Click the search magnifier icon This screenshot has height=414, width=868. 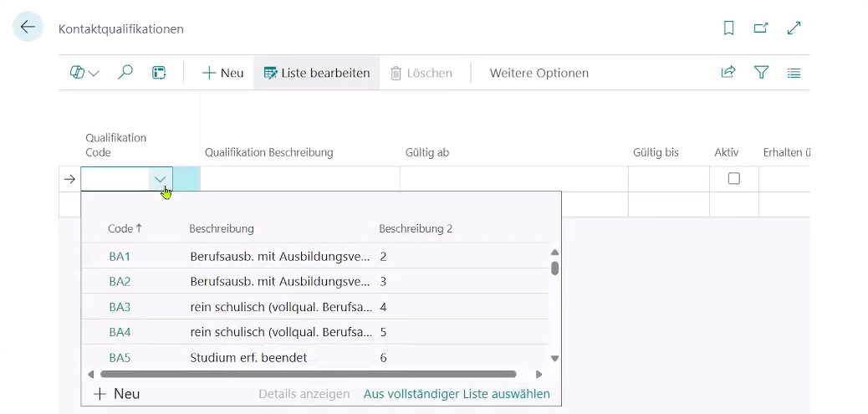[x=125, y=73]
